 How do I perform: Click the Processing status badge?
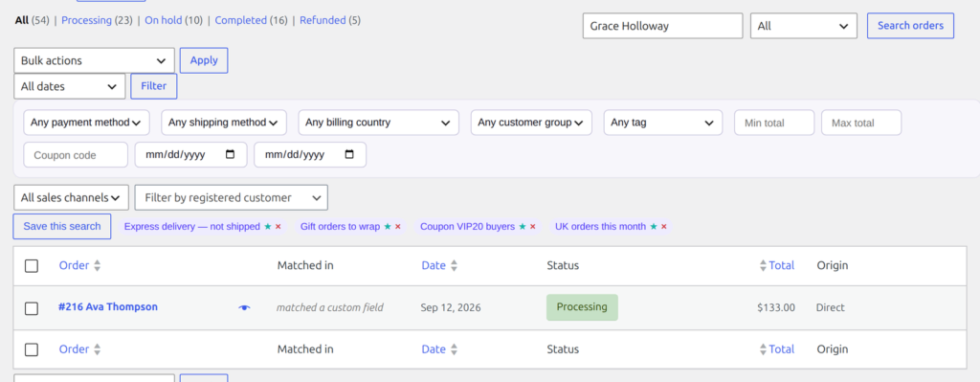click(582, 307)
